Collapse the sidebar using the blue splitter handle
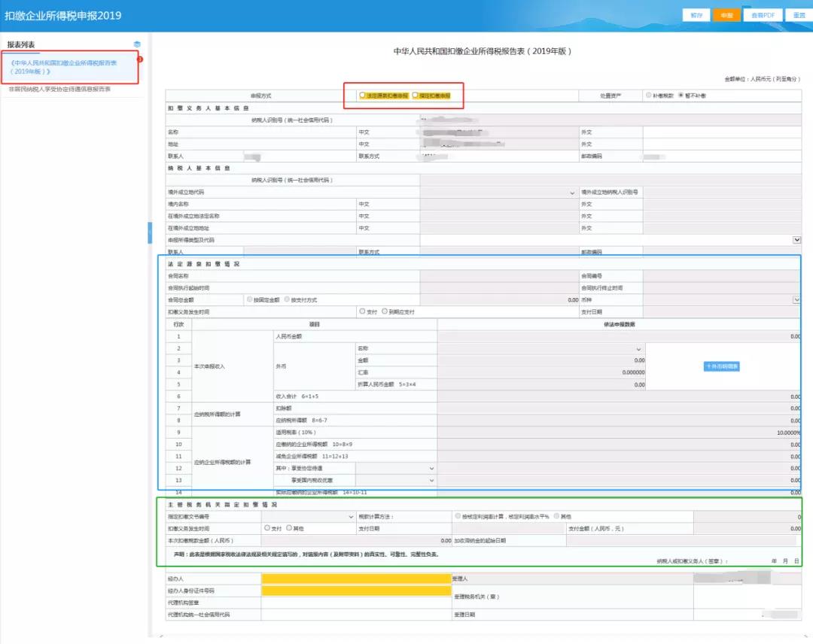 [x=149, y=232]
